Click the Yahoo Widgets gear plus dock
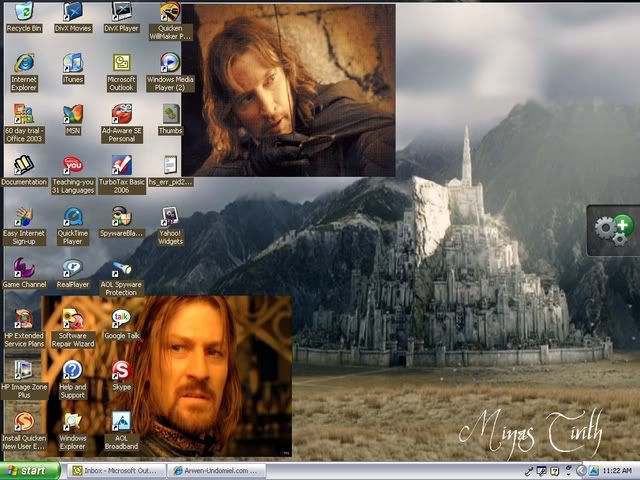 point(613,231)
